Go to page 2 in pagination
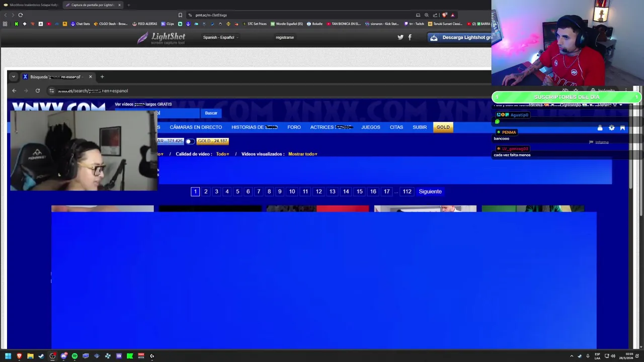The width and height of the screenshot is (644, 362). point(206,192)
